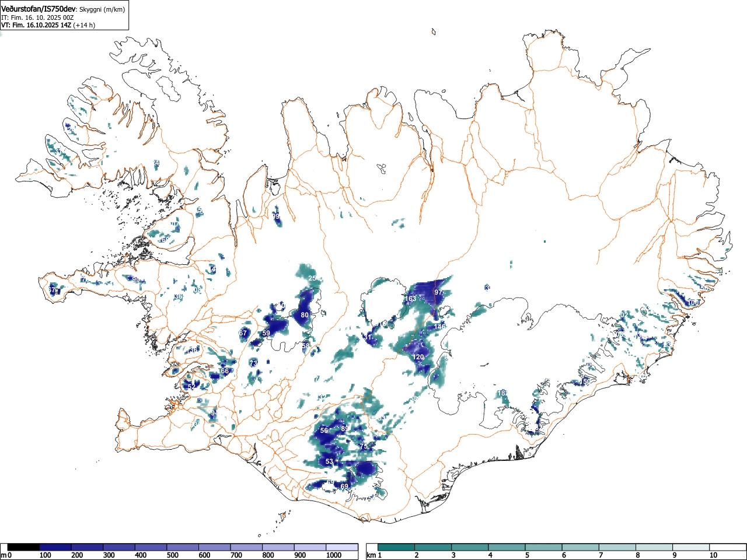Click the swatch between 9 and 10 km

coord(691,547)
